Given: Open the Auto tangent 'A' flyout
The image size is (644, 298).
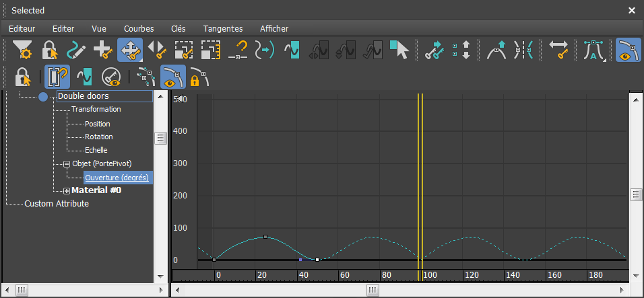Looking at the screenshot, I should 593,50.
